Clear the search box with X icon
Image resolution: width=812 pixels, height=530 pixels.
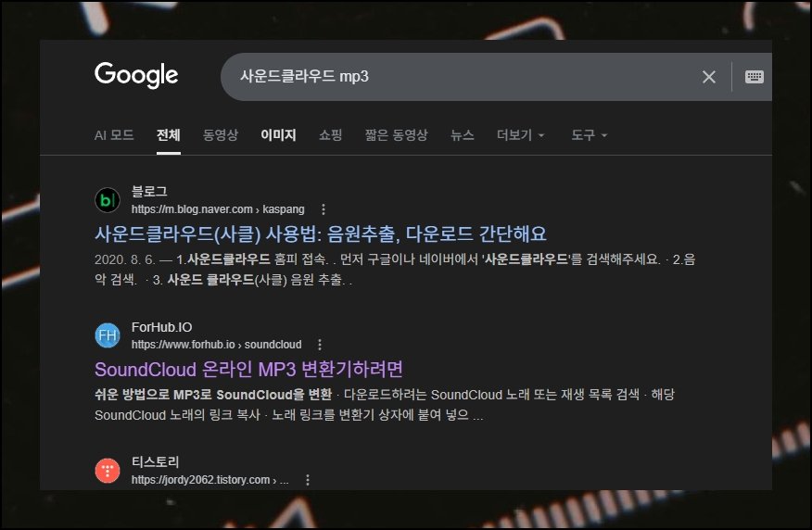pos(708,77)
